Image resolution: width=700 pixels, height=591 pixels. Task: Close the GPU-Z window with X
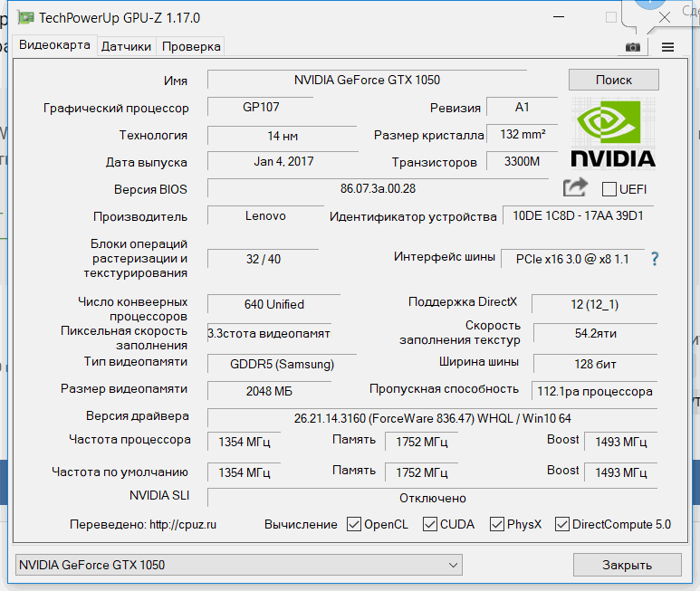[665, 17]
